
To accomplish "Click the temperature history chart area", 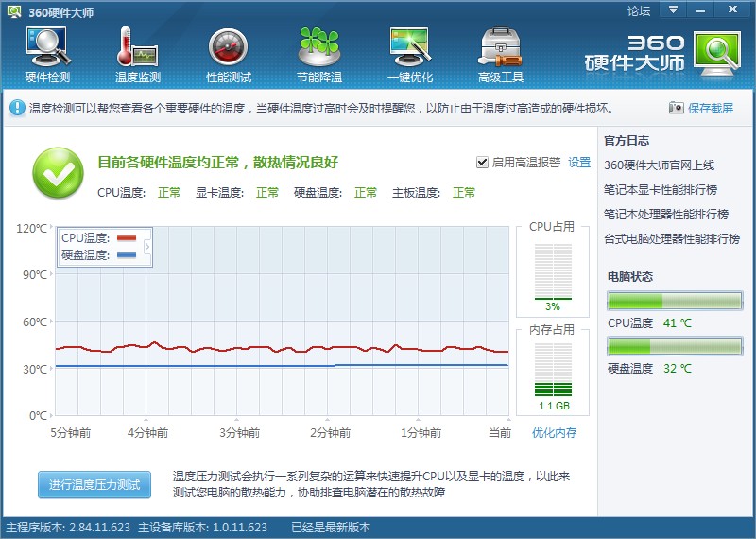I will coord(282,321).
